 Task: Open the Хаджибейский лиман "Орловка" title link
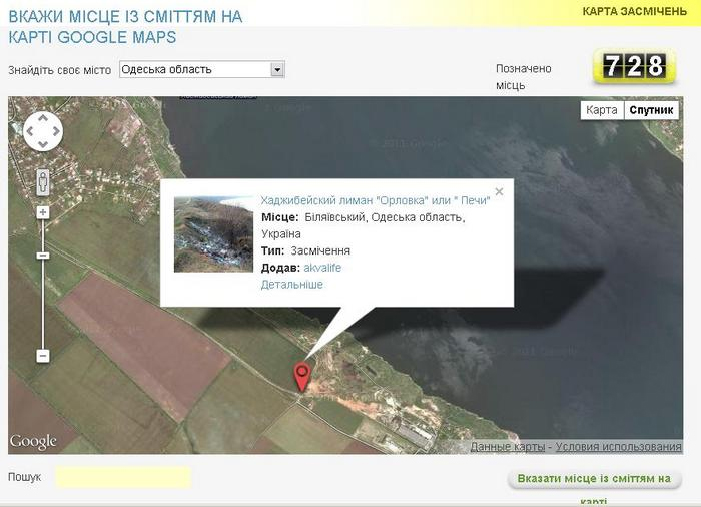[375, 200]
